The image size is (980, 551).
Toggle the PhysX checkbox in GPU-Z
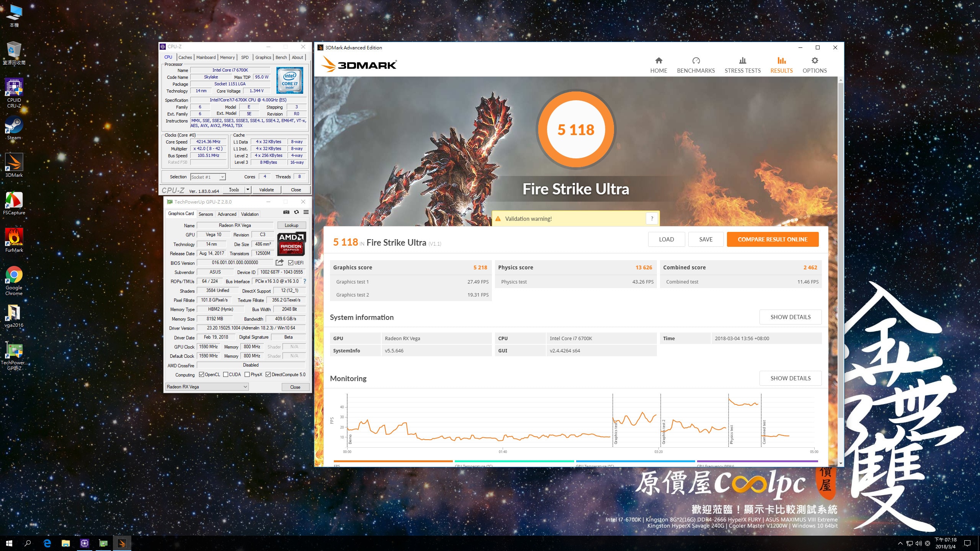247,375
